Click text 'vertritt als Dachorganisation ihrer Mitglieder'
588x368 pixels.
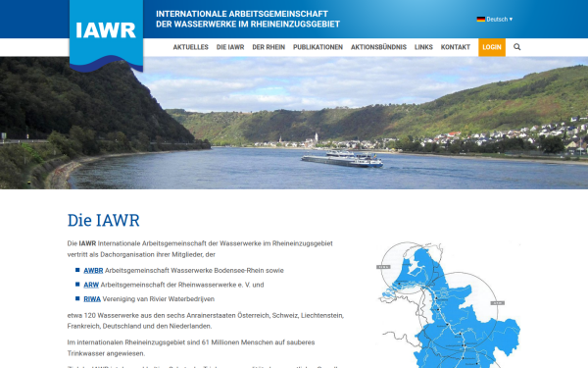click(x=135, y=254)
